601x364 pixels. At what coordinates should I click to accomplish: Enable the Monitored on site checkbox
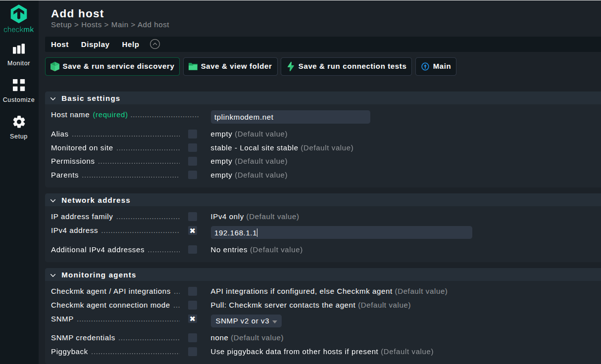[x=193, y=148]
